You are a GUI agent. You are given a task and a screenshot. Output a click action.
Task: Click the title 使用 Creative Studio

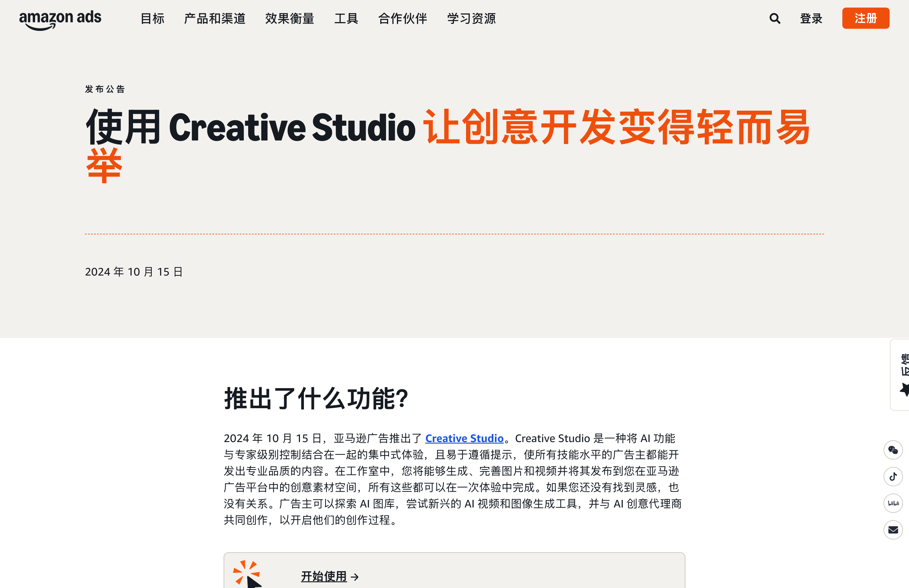coord(251,127)
